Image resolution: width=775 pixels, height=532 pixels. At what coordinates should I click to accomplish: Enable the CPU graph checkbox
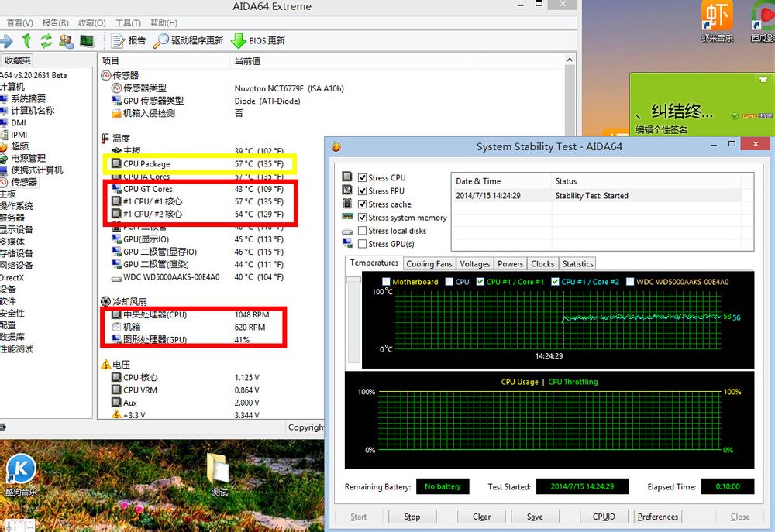pos(449,282)
